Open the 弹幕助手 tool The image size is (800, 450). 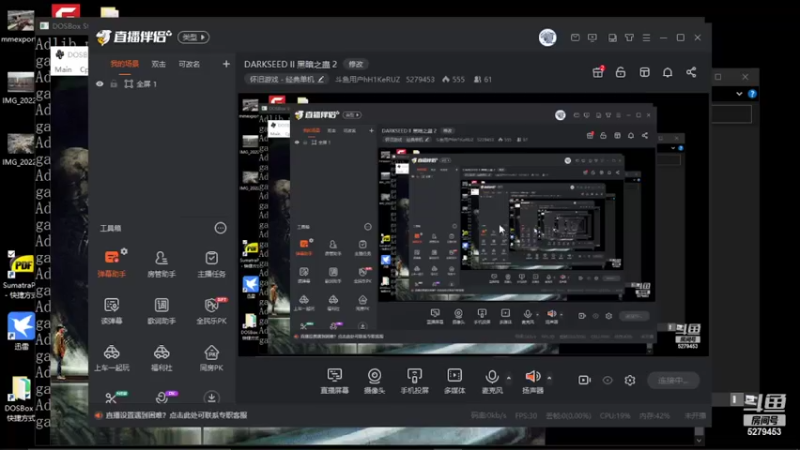pos(112,264)
